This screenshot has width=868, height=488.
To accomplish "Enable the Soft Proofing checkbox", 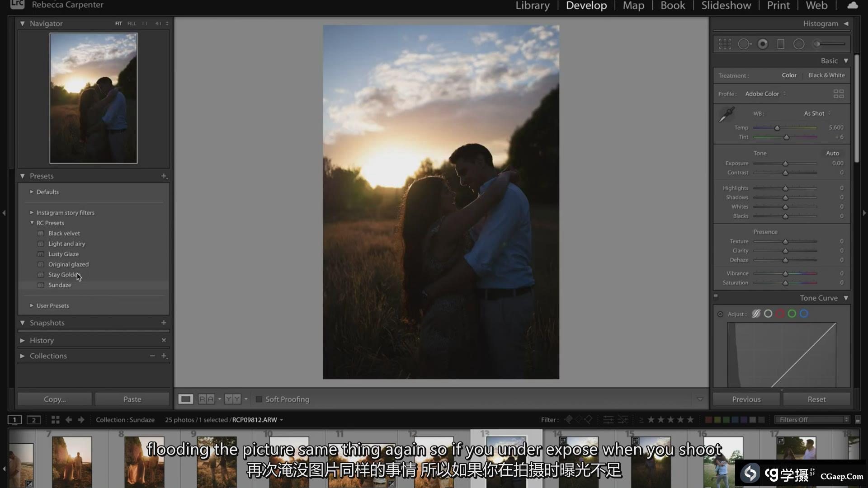I will 259,399.
